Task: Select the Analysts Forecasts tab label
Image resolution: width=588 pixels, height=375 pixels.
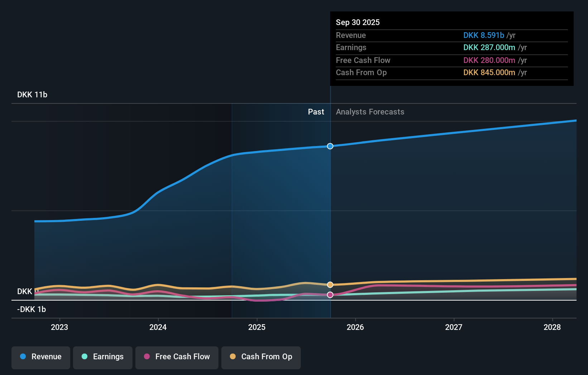Action: 370,112
